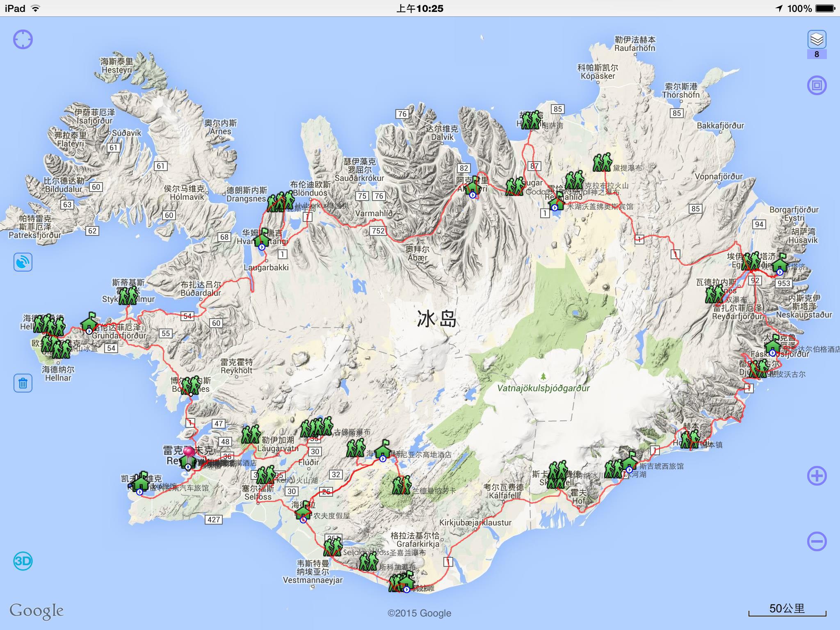Tap the Vatnajökulsþjóðgarður park label
The height and width of the screenshot is (630, 840).
[543, 388]
